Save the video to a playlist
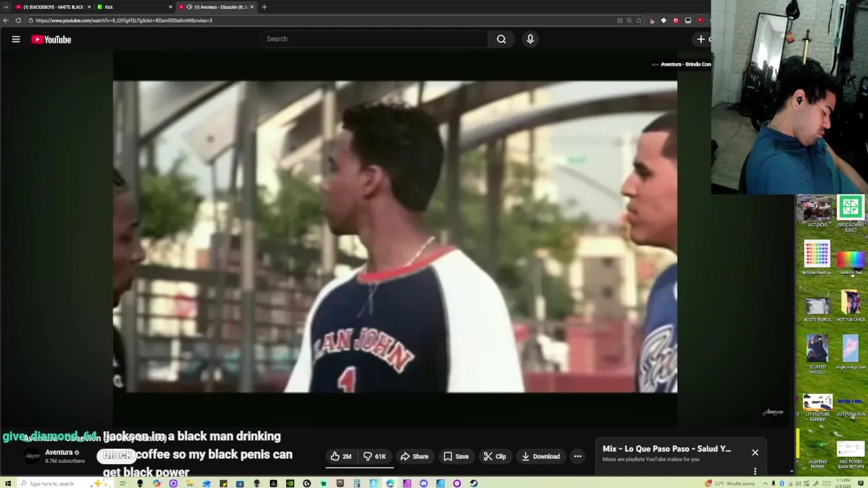868x488 pixels. pyautogui.click(x=456, y=457)
